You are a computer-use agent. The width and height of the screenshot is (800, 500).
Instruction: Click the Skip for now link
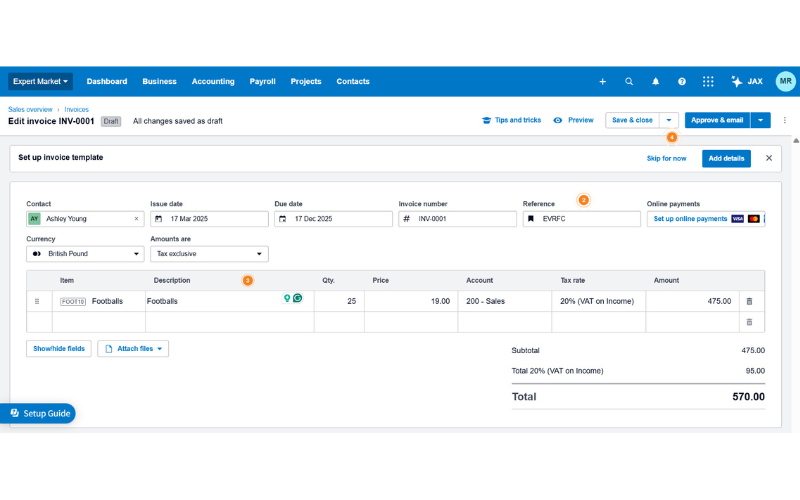[x=666, y=158]
